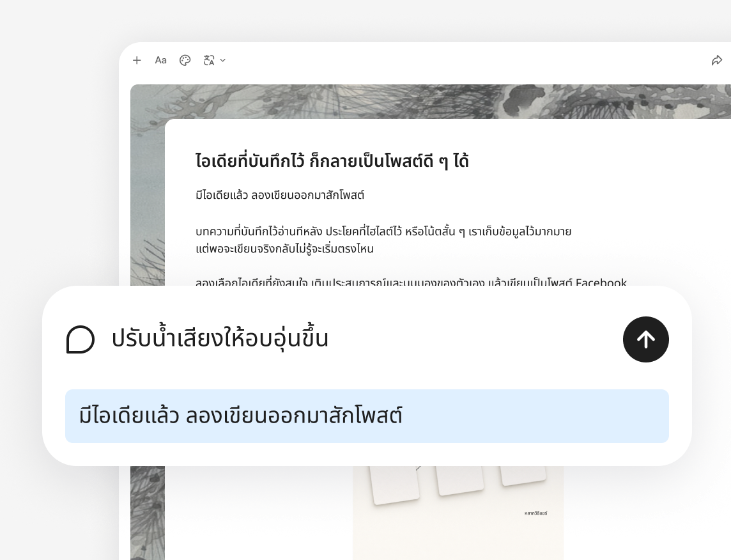
Task: Click the chat bubble icon in the prompt box
Action: (81, 339)
